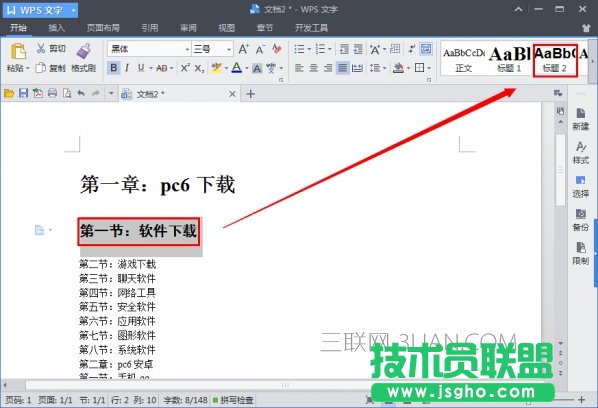The width and height of the screenshot is (598, 408).
Task: Toggle subscript X₂ formatting
Action: click(x=199, y=68)
